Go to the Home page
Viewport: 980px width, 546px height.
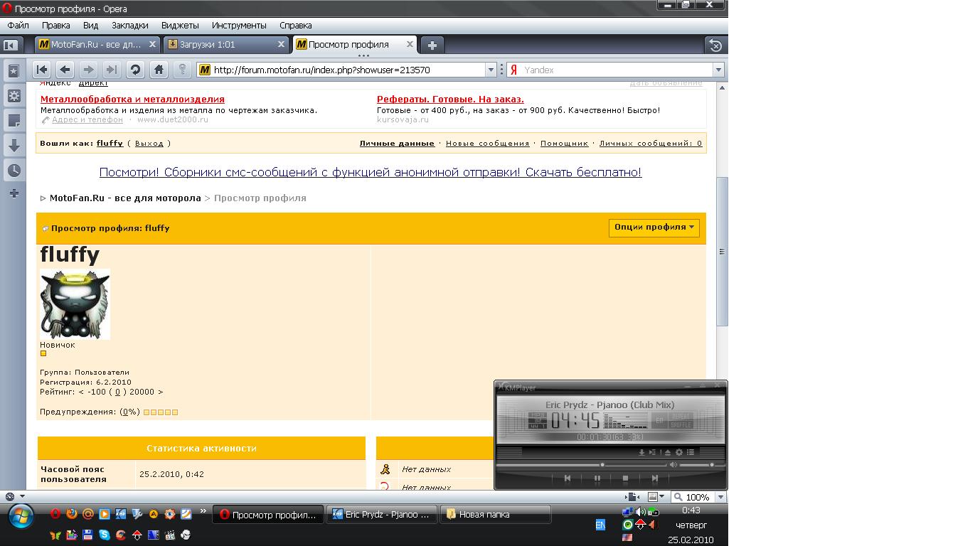(x=159, y=70)
